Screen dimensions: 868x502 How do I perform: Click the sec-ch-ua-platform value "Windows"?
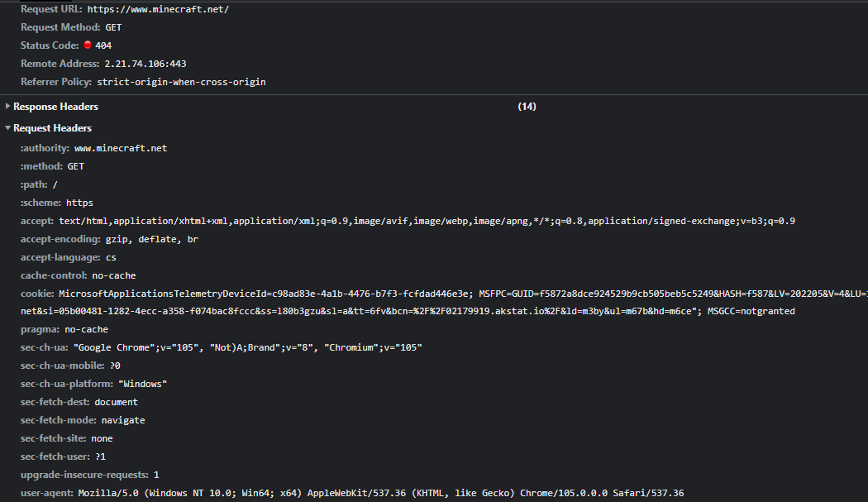tap(143, 385)
